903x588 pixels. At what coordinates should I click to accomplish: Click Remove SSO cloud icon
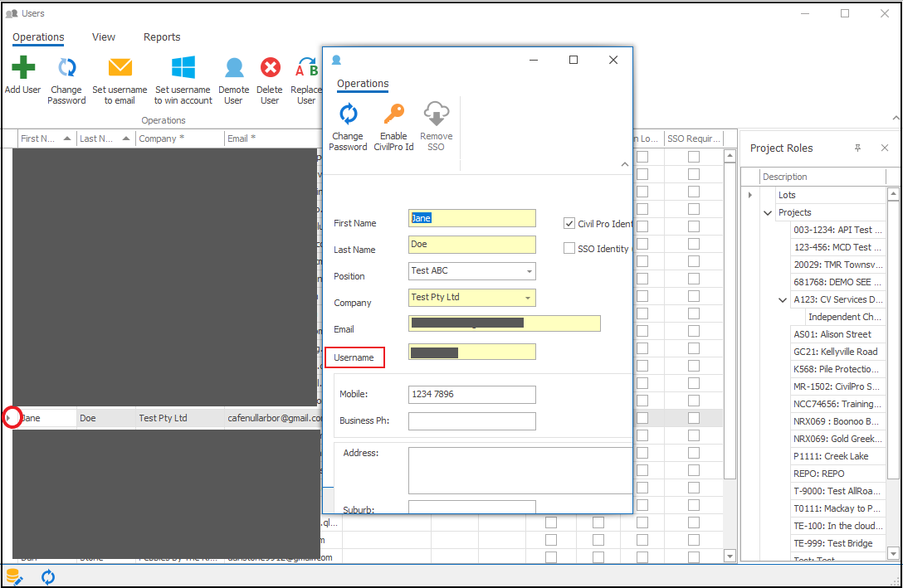click(436, 114)
